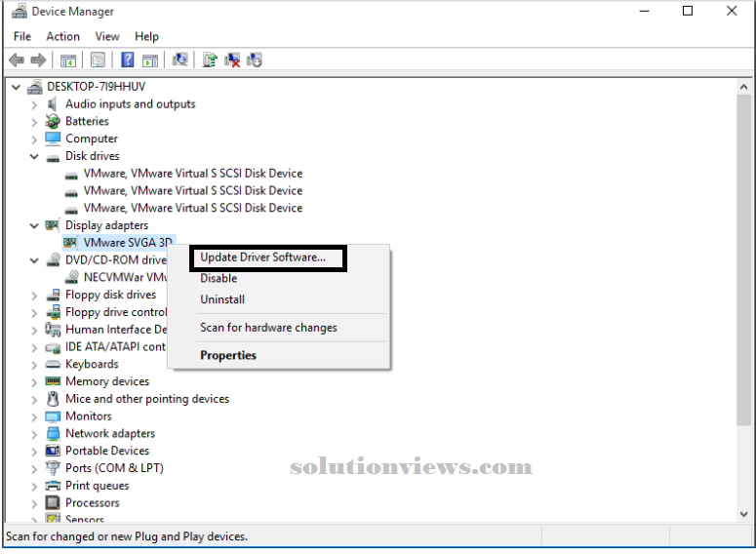The height and width of the screenshot is (555, 756).
Task: Expand the Keyboards category
Action: point(34,365)
